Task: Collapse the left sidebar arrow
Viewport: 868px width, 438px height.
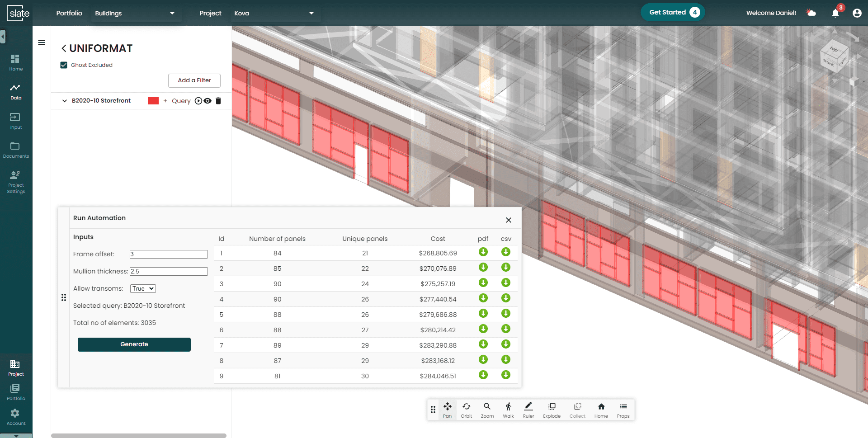Action: click(3, 36)
